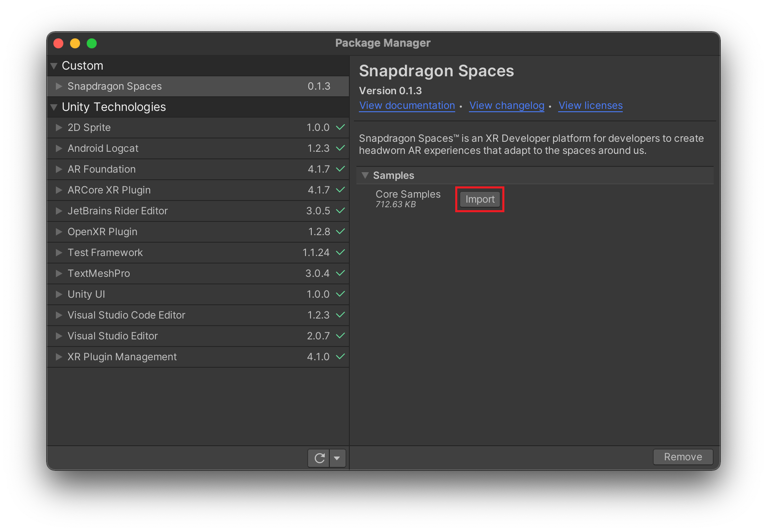Maximize the Package Manager window

[92, 43]
